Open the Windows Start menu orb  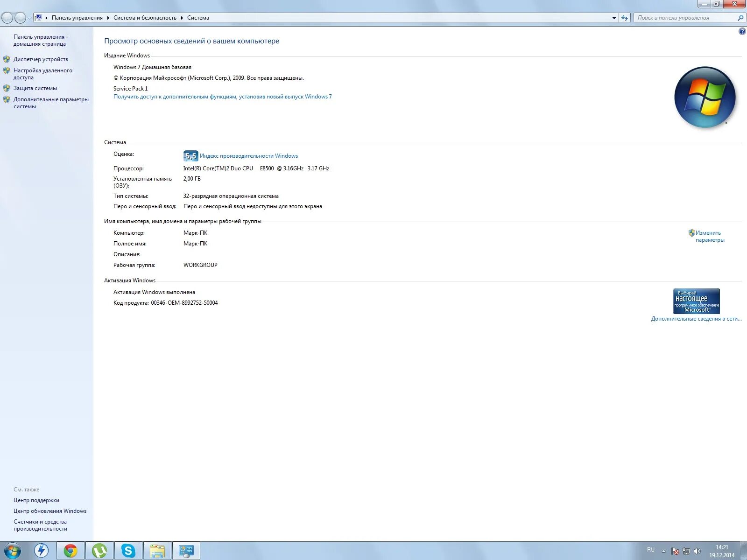13,551
